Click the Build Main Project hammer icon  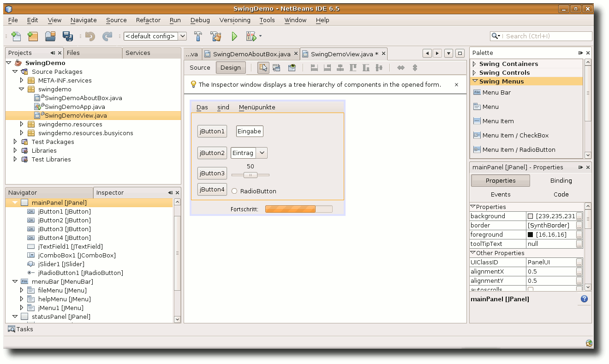click(198, 36)
